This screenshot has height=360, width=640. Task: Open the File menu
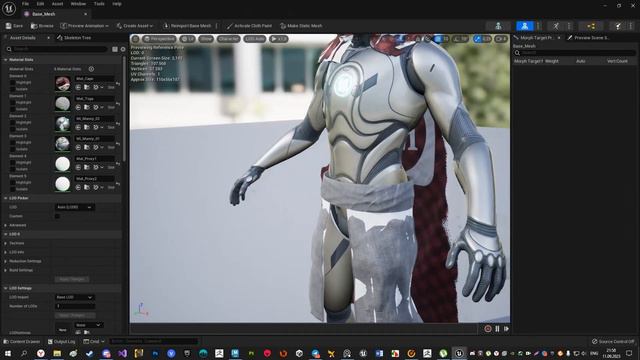pos(25,4)
